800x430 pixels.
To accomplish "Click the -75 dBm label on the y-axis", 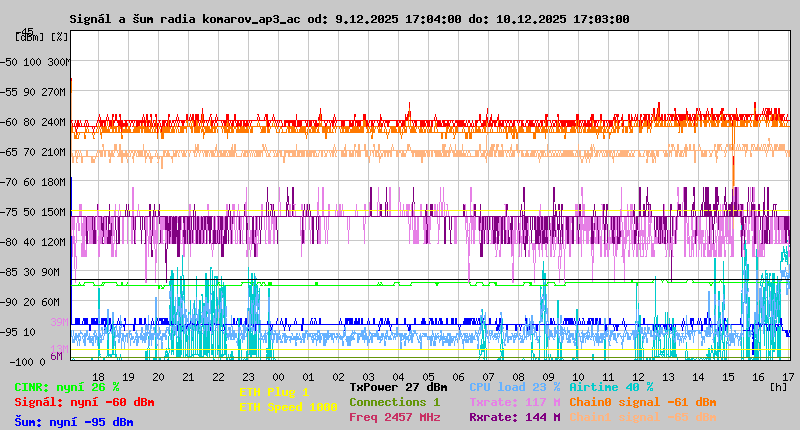I will tap(13, 212).
